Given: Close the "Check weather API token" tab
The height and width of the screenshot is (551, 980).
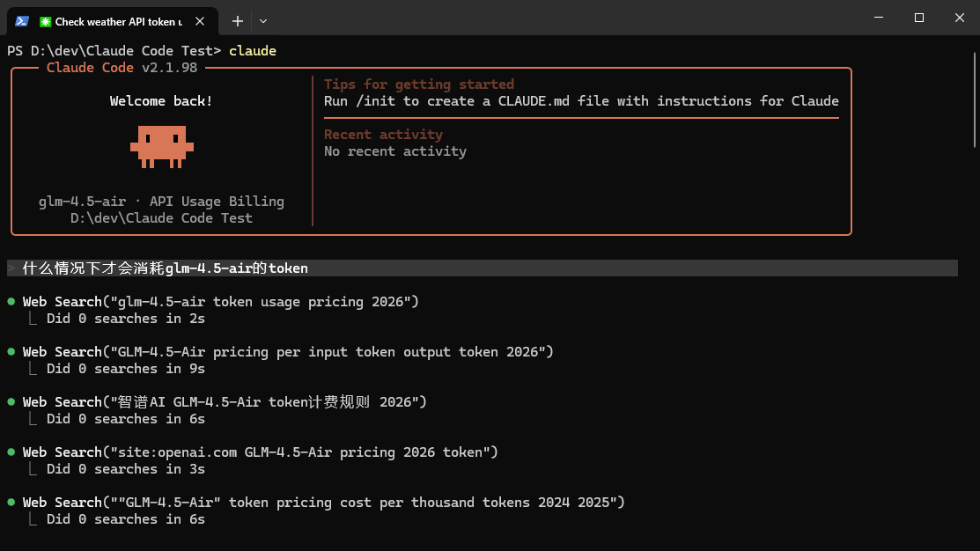Looking at the screenshot, I should pyautogui.click(x=205, y=21).
